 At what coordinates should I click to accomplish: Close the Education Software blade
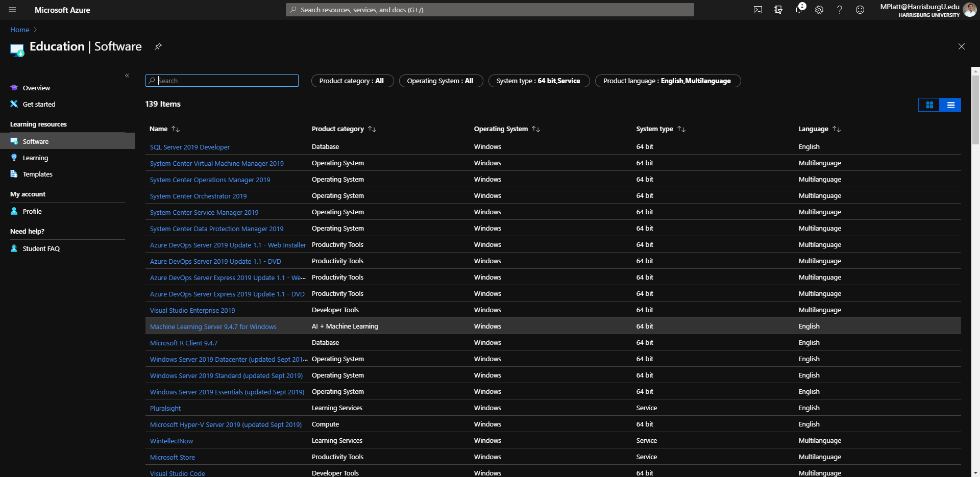[962, 46]
